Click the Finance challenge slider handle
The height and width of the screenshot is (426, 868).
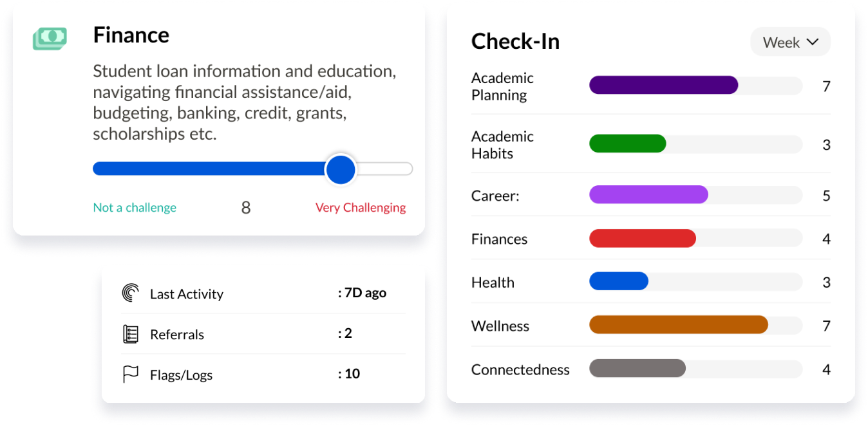point(340,169)
